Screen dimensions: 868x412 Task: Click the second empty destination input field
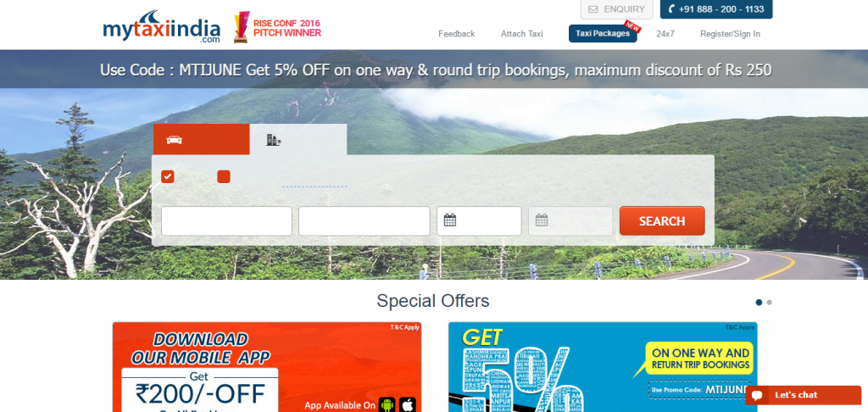pos(364,221)
